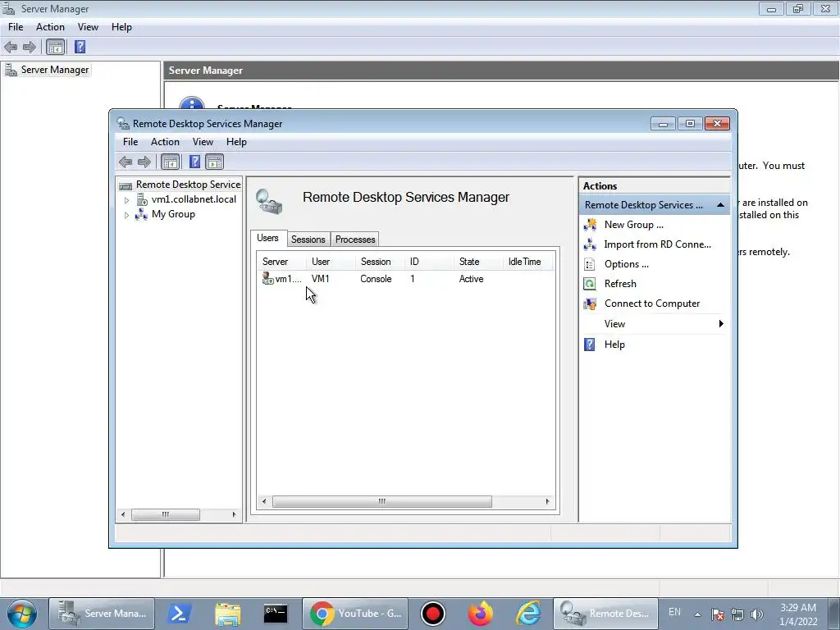Expand My Group tree node
This screenshot has height=630, width=840.
127,216
